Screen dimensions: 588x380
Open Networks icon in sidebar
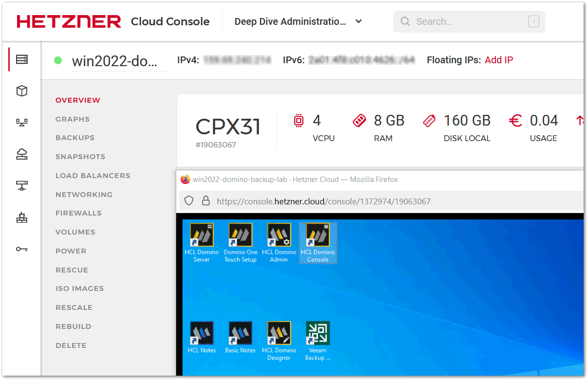[22, 185]
